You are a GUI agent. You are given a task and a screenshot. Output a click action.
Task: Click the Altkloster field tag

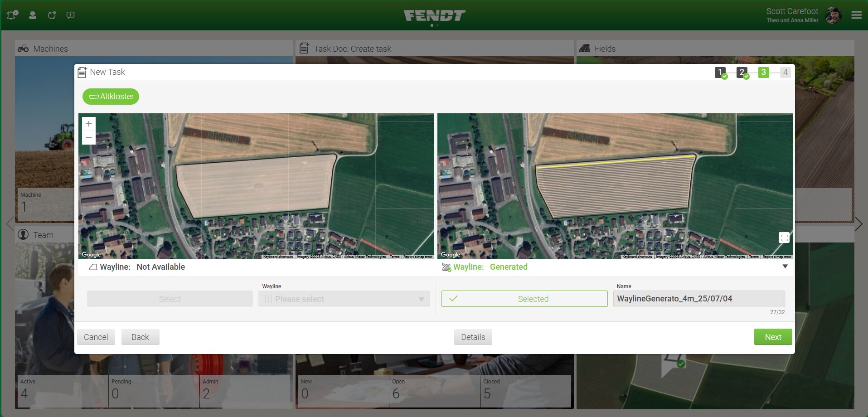(111, 97)
